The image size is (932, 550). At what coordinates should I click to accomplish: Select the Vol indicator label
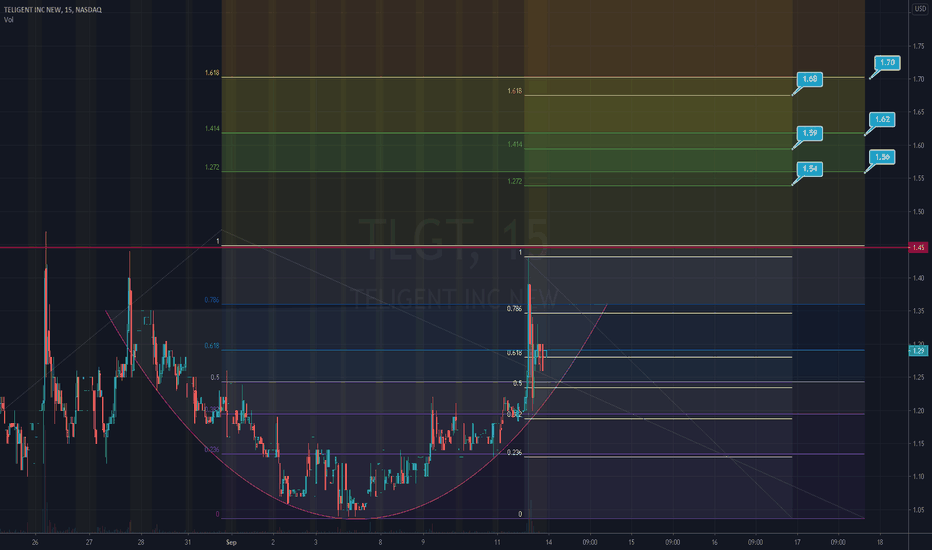[8, 20]
